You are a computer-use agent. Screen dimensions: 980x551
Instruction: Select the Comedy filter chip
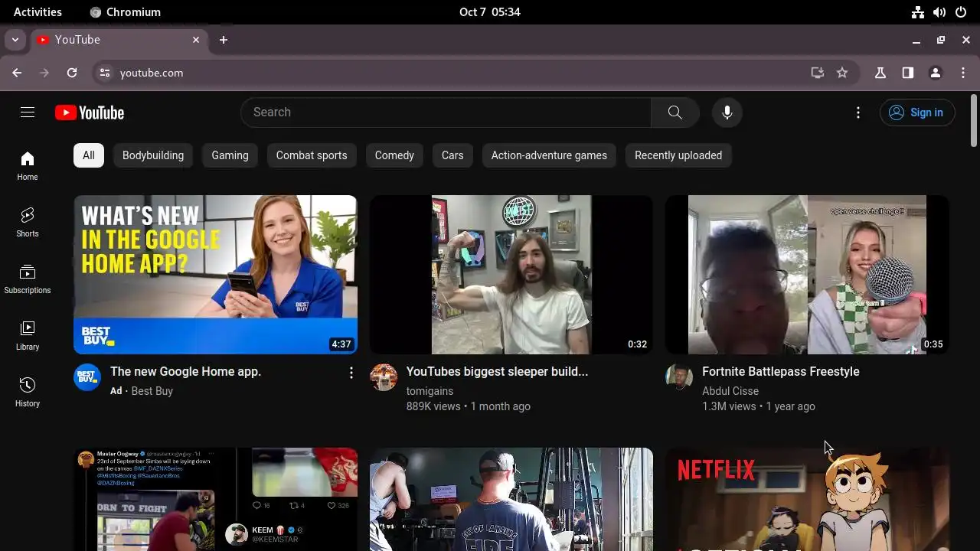(394, 155)
